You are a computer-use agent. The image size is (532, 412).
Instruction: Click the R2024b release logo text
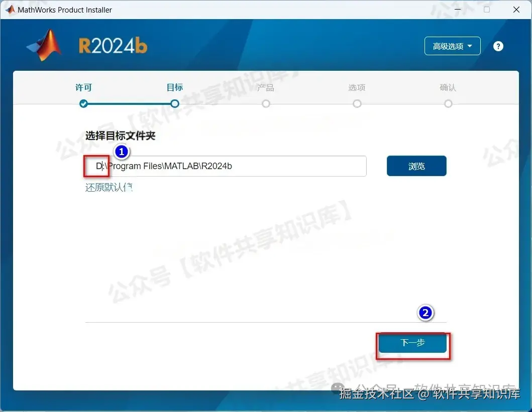(x=113, y=46)
